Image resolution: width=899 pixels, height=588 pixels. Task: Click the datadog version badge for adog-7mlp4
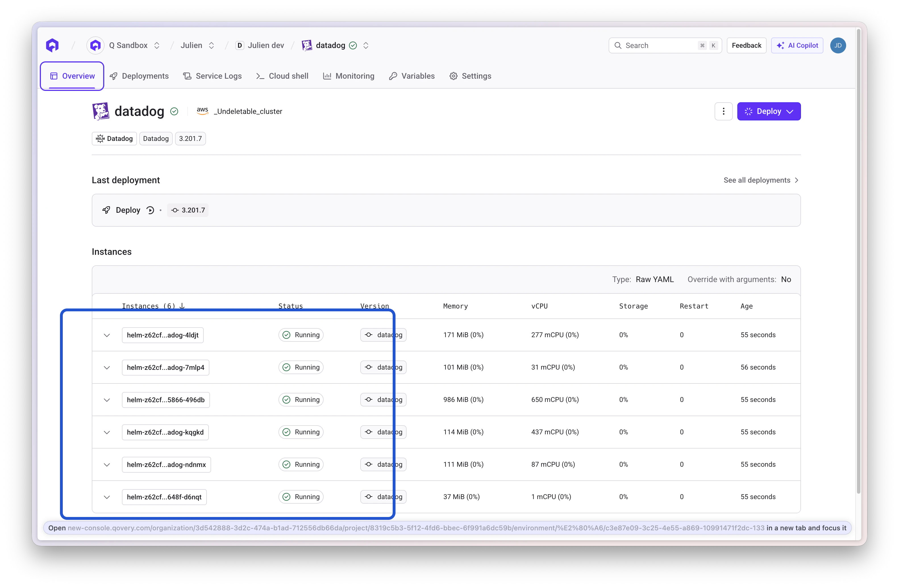click(x=383, y=368)
